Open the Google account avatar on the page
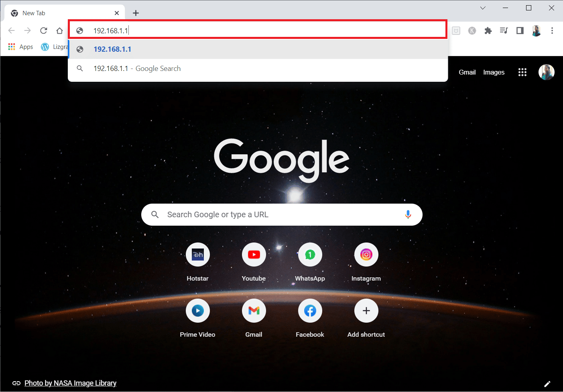Screen dimensions: 563x392 click(x=546, y=72)
